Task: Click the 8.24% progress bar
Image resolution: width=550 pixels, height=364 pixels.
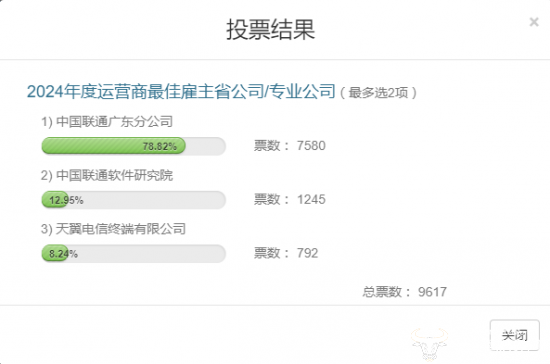Action: [133, 254]
